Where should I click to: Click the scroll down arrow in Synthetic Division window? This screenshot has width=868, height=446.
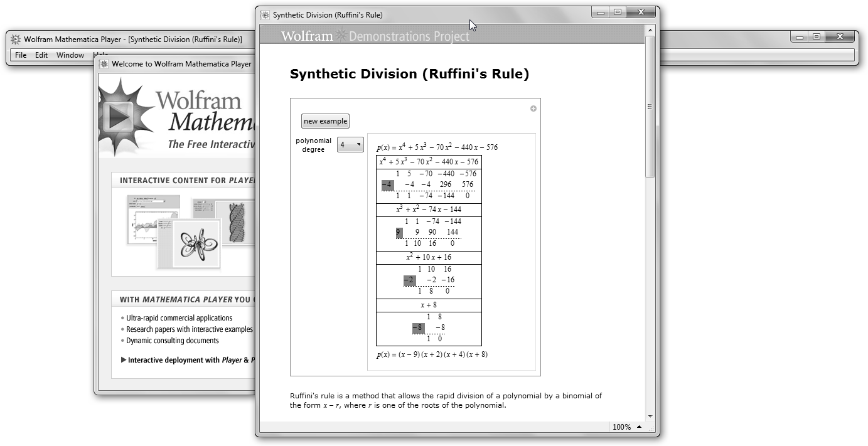pos(650,416)
